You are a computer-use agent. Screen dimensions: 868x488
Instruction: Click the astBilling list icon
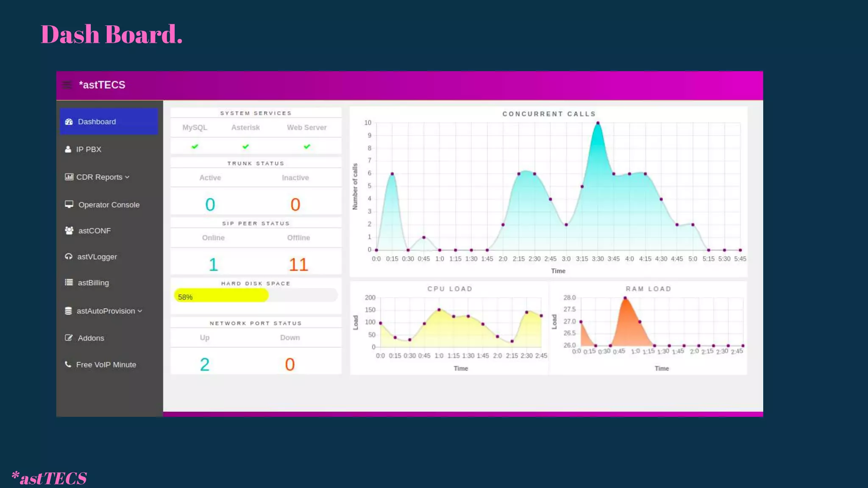[69, 283]
